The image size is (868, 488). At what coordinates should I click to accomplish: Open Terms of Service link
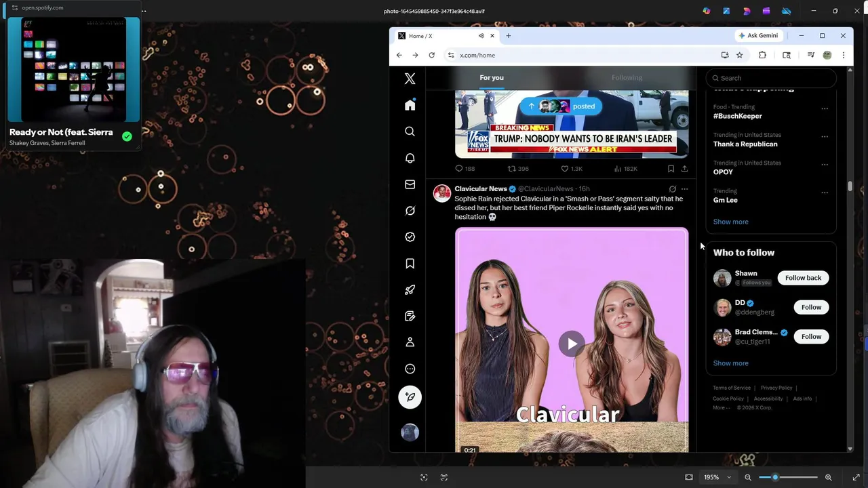point(732,388)
